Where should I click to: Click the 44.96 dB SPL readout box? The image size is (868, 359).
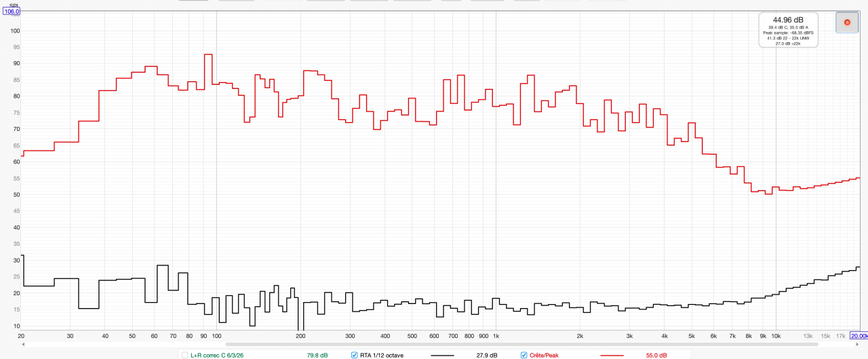pos(788,31)
